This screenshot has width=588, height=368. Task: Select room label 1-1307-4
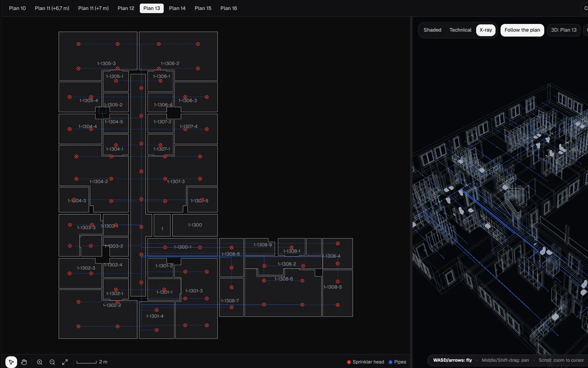point(189,126)
